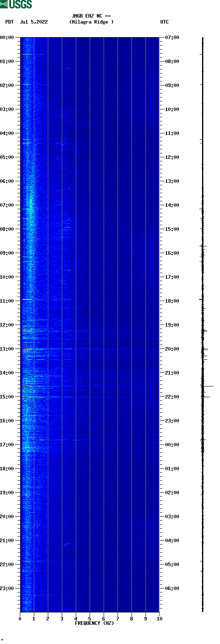The image size is (220, 644).
Task: Click the 07:00 PDT time label
Action: tap(7, 205)
